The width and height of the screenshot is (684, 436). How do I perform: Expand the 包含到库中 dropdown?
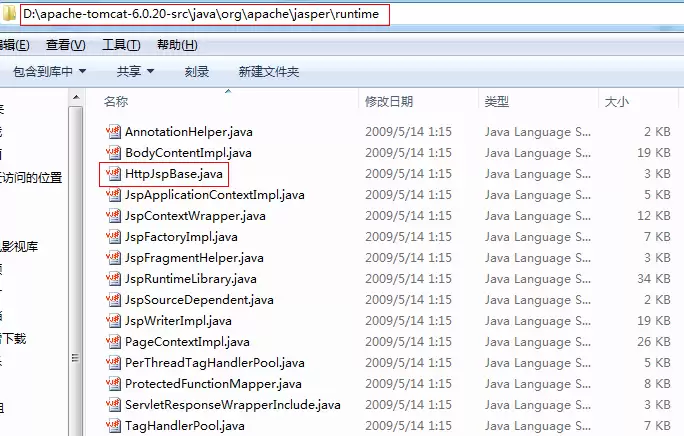coord(49,71)
